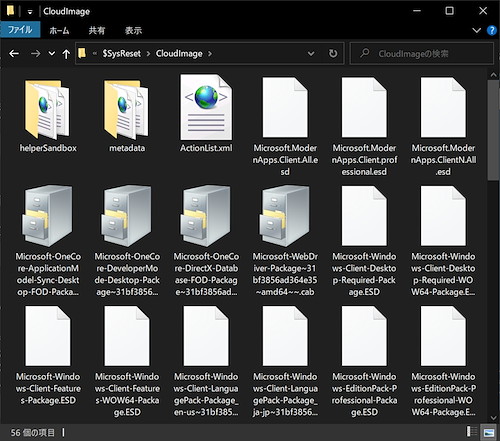Select OneCore-DirectX-Database-FOD cabinet icon
Viewport: 500px width, 441px height.
[x=206, y=216]
